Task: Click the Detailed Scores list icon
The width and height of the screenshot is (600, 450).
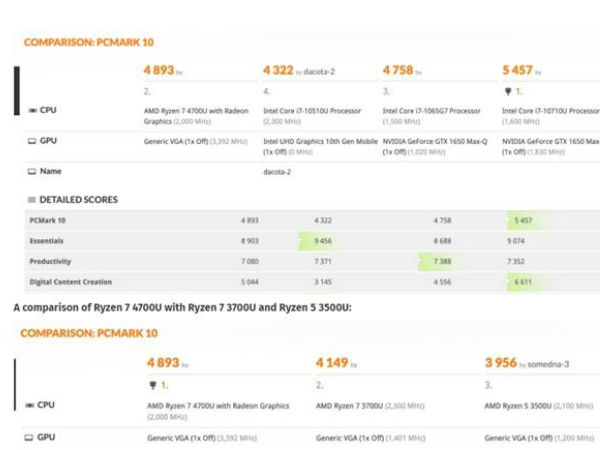Action: pyautogui.click(x=32, y=200)
